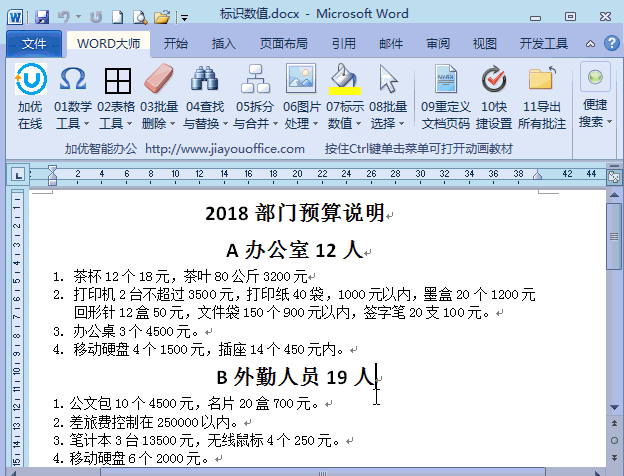Click the line 移动硬盘6个2000元
Image resolution: width=624 pixels, height=476 pixels.
click(x=139, y=458)
